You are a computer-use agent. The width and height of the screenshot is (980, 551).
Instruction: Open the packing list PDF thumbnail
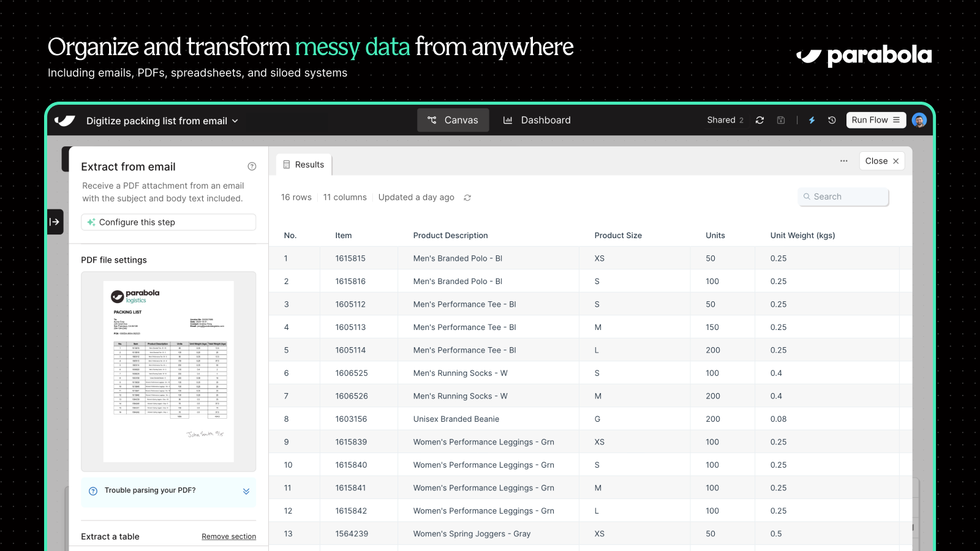click(168, 372)
